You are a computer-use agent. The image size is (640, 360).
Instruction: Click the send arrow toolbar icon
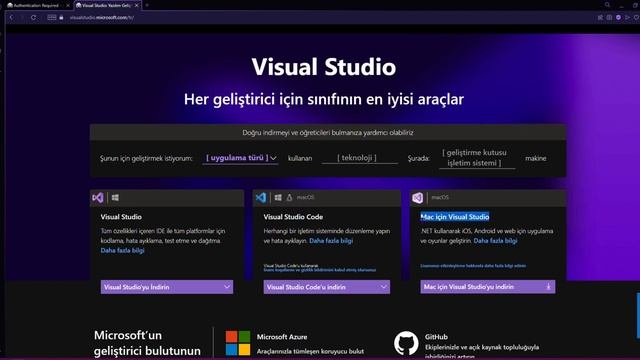coord(627,18)
